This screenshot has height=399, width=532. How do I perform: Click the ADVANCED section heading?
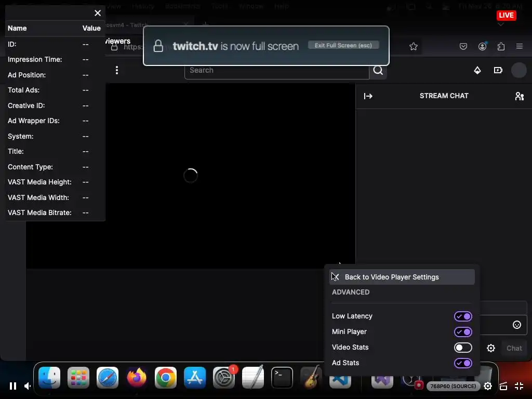(x=351, y=292)
